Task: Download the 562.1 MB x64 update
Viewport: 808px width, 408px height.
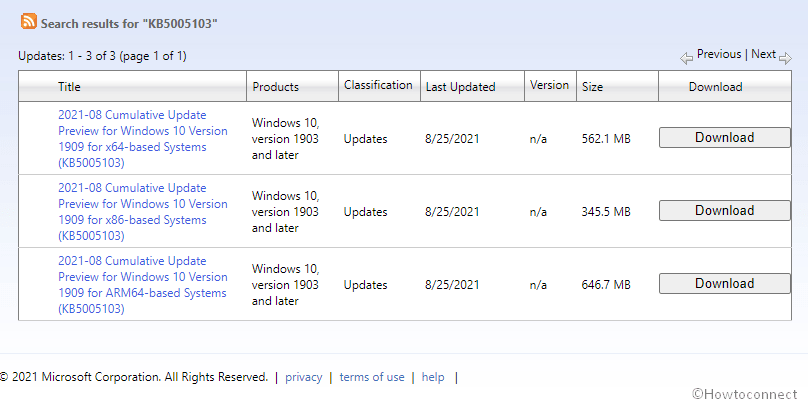Action: coord(724,138)
